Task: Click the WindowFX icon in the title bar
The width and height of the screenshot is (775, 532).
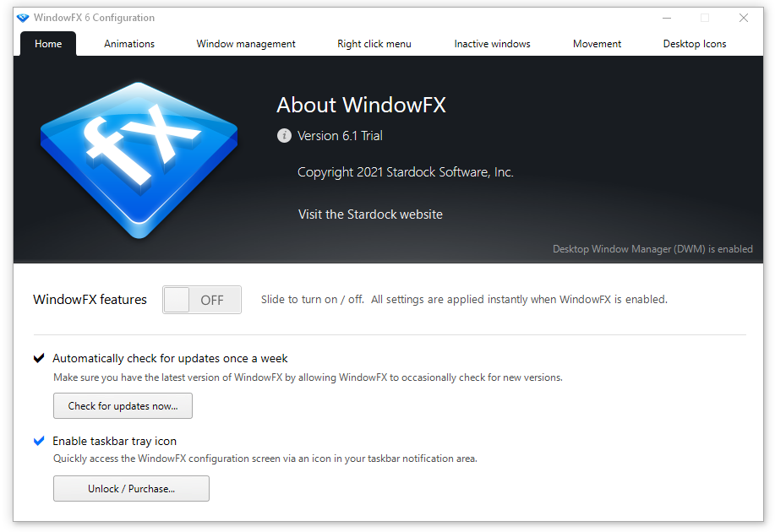Action: click(23, 17)
